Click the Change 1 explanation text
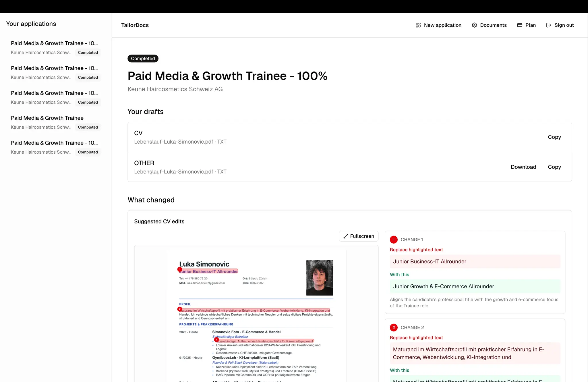This screenshot has height=382, width=588. click(x=474, y=302)
